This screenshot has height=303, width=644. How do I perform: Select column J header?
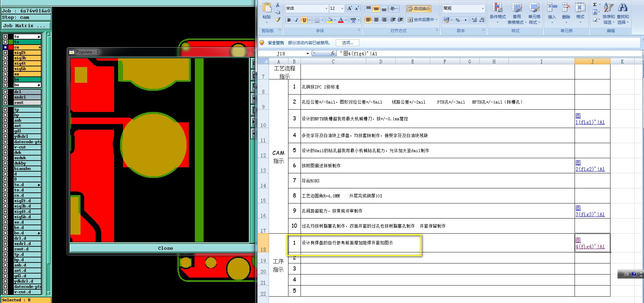click(x=592, y=61)
